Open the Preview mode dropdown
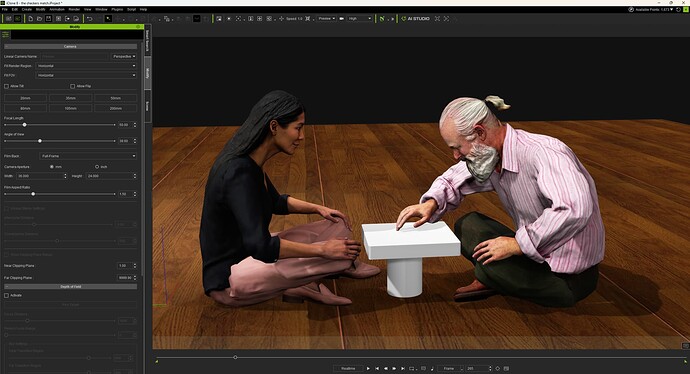This screenshot has height=374, width=690. (327, 18)
